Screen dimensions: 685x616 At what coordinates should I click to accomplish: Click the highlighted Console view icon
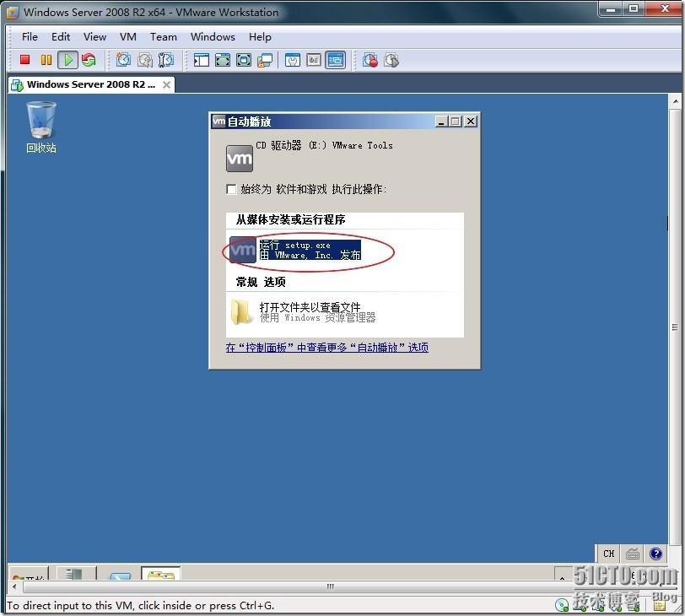click(335, 60)
